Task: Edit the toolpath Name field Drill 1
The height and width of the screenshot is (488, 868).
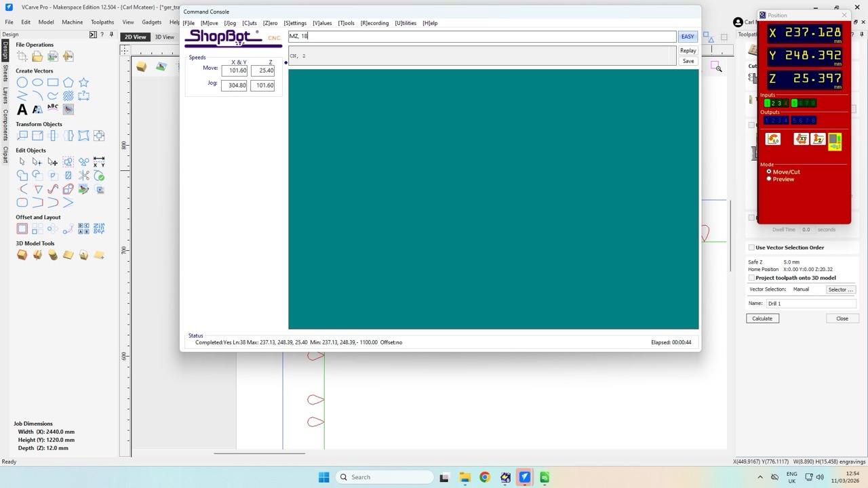Action: 810,304
